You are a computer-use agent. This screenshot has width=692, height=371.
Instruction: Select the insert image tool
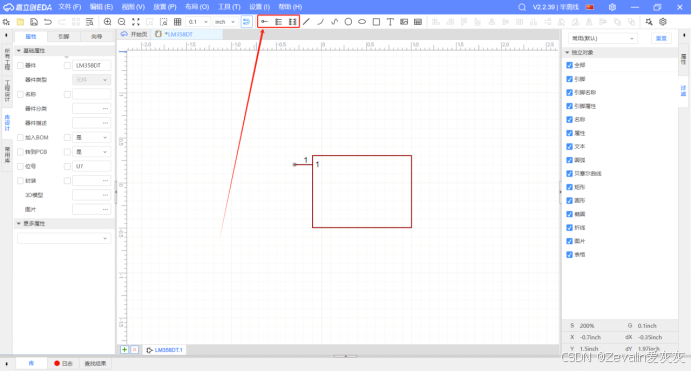point(404,22)
